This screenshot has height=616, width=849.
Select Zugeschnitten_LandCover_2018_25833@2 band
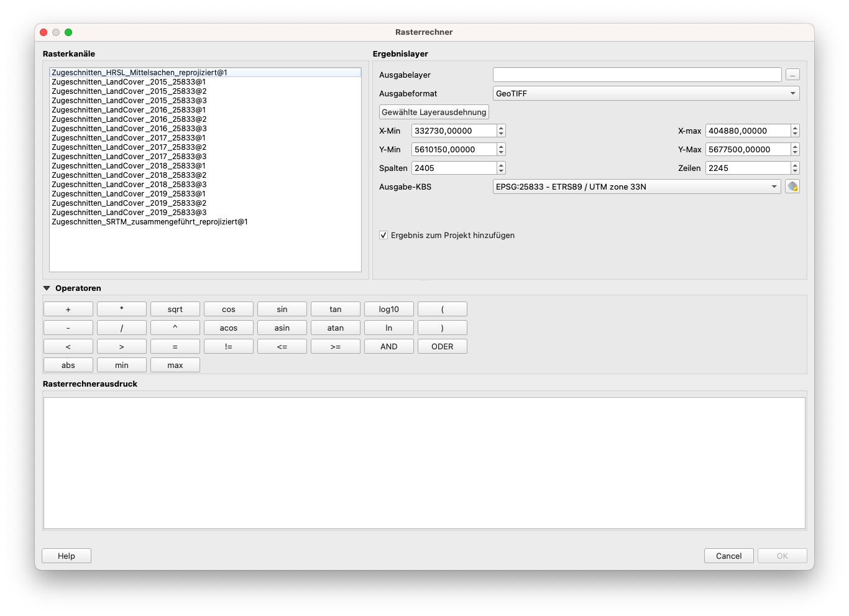coord(205,175)
